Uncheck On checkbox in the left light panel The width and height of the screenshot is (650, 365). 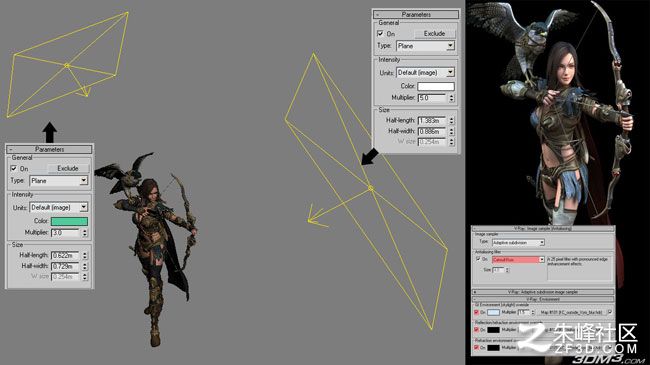pos(14,168)
